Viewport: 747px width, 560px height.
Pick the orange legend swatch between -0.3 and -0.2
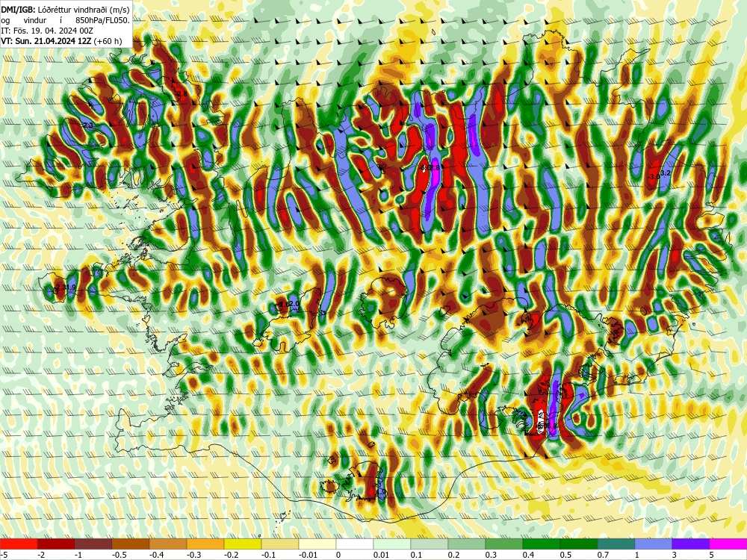205,544
